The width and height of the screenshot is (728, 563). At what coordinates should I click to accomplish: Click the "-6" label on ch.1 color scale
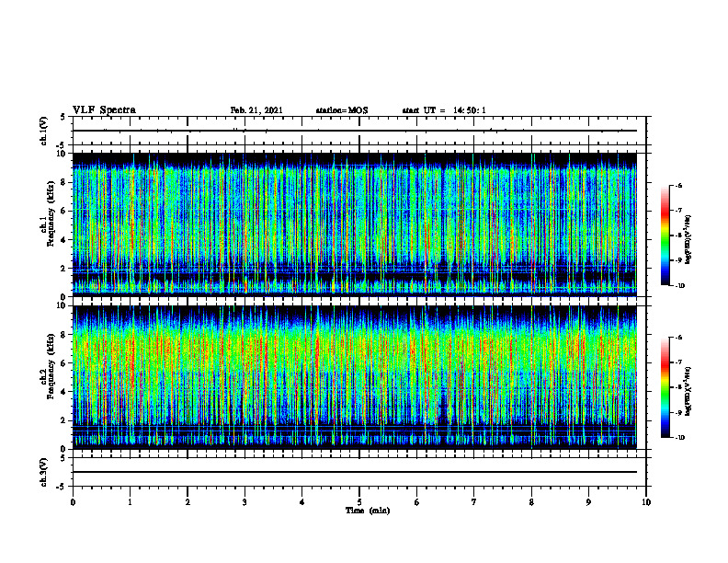click(x=678, y=185)
